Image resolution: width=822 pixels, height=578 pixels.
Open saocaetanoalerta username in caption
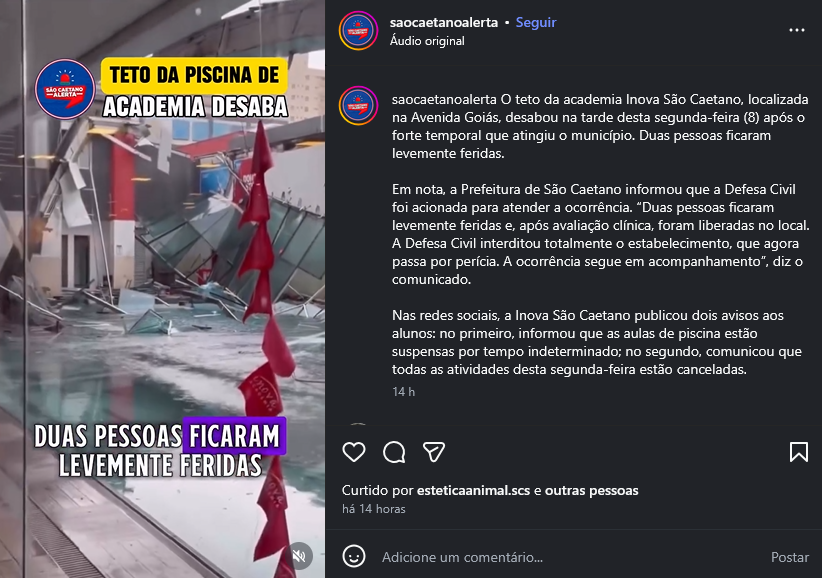click(444, 100)
